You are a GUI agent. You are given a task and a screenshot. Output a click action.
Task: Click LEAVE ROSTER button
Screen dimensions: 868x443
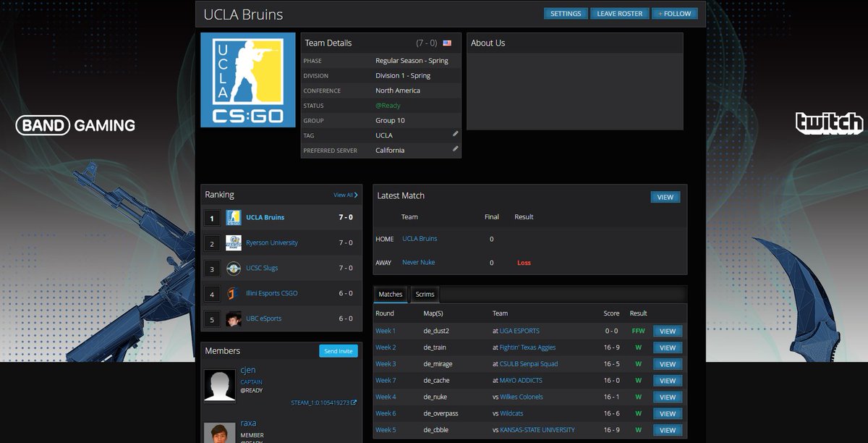[x=620, y=14]
